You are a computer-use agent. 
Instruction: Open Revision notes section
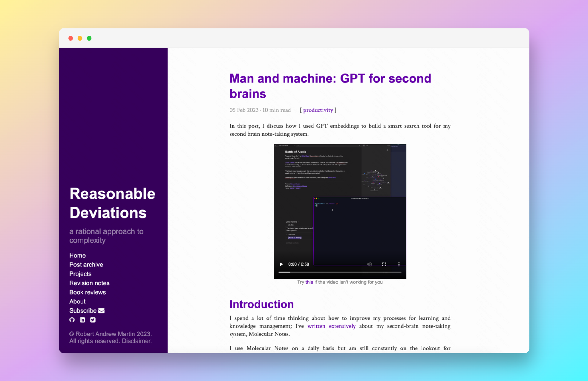click(x=89, y=283)
